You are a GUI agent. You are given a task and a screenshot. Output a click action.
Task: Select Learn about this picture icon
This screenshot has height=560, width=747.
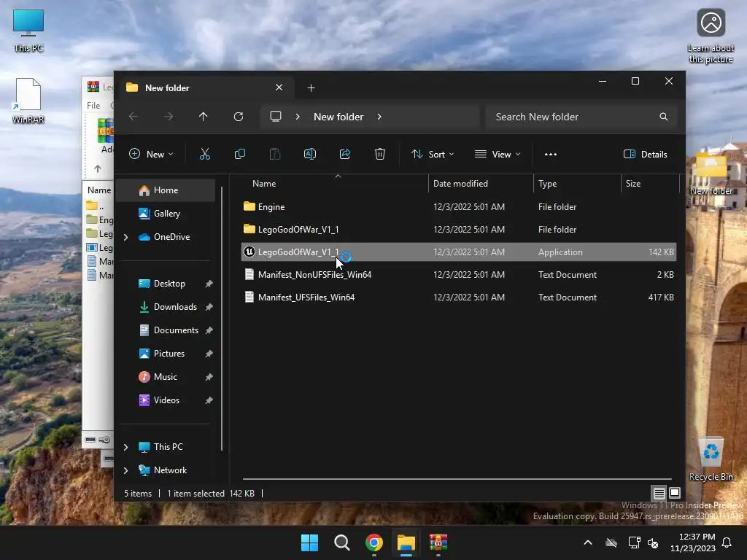click(x=711, y=36)
